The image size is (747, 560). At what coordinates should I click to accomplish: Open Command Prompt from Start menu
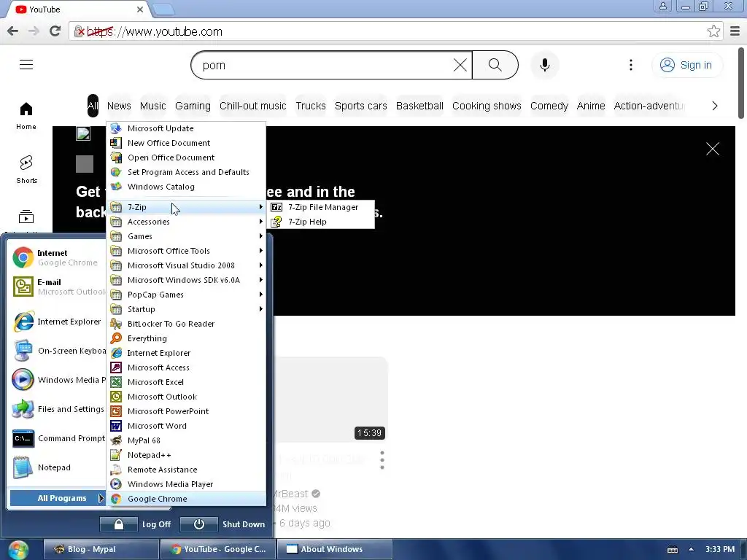point(57,438)
